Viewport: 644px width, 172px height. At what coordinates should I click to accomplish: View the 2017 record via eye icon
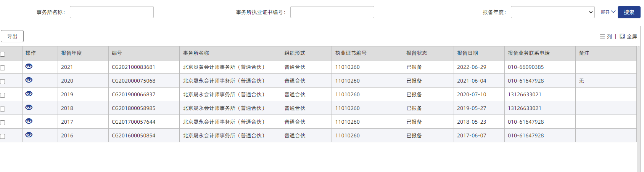point(29,121)
